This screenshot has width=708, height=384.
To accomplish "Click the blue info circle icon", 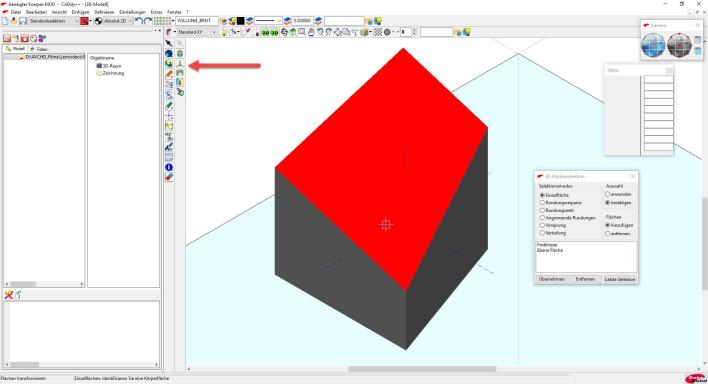I will pos(169,167).
